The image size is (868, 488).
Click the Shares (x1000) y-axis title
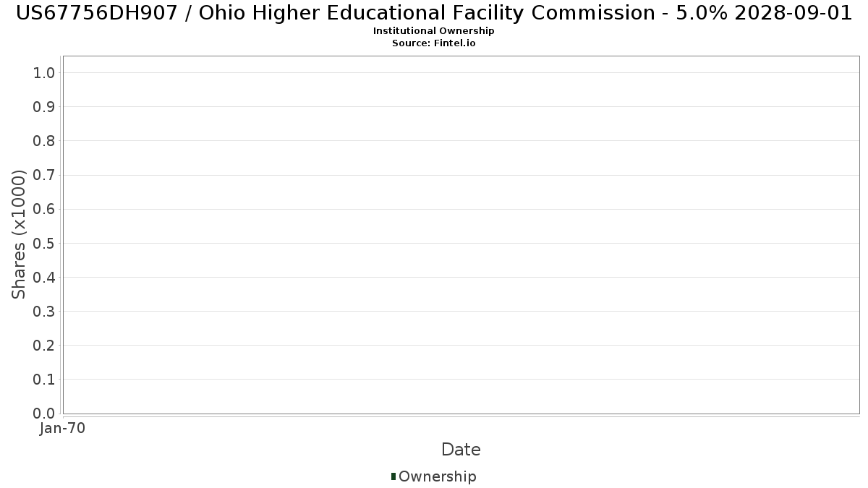(20, 234)
